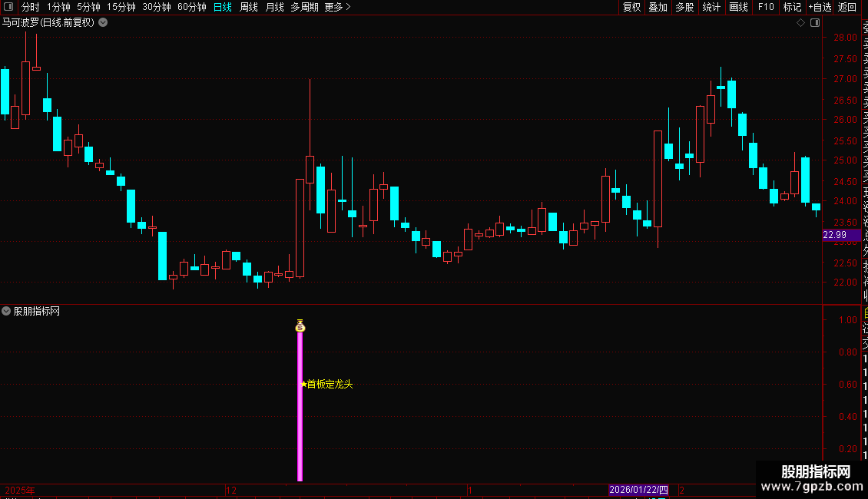
Task: Click the 2026/01/22/四 date marker
Action: point(638,490)
